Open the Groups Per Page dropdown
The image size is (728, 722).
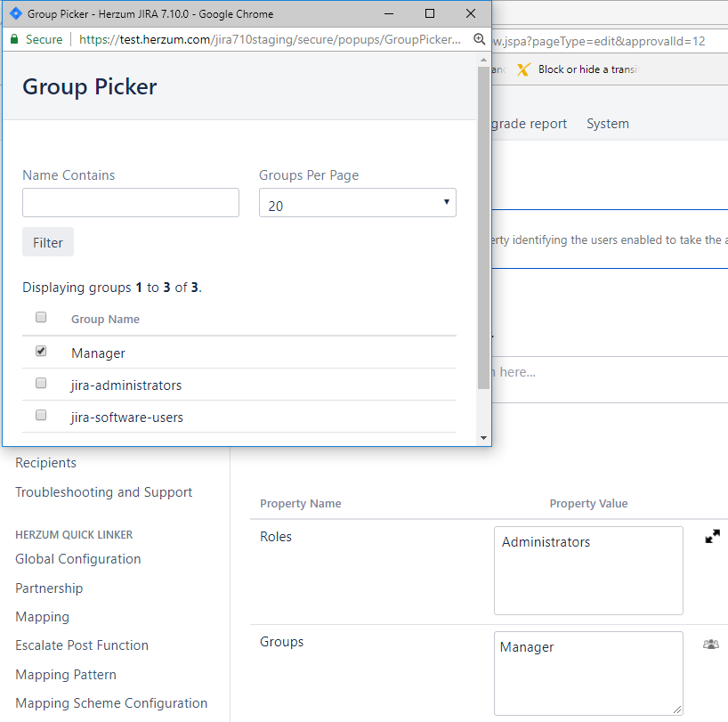[x=358, y=202]
